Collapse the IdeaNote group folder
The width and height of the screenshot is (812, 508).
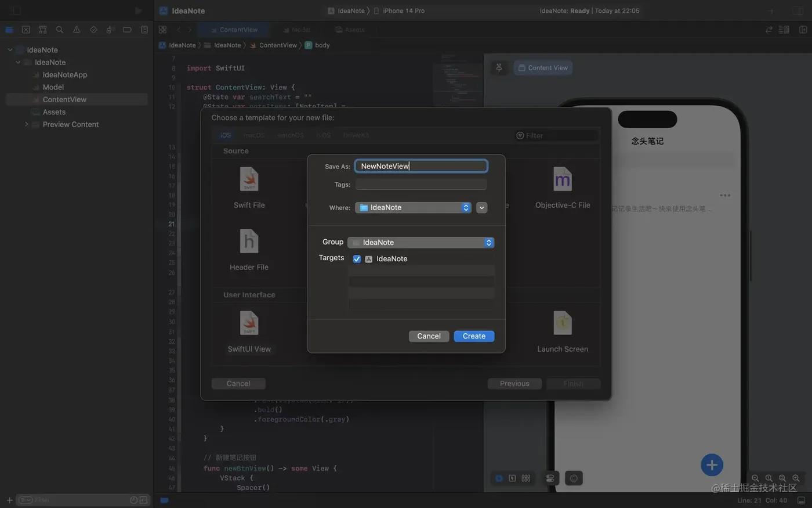pos(18,62)
